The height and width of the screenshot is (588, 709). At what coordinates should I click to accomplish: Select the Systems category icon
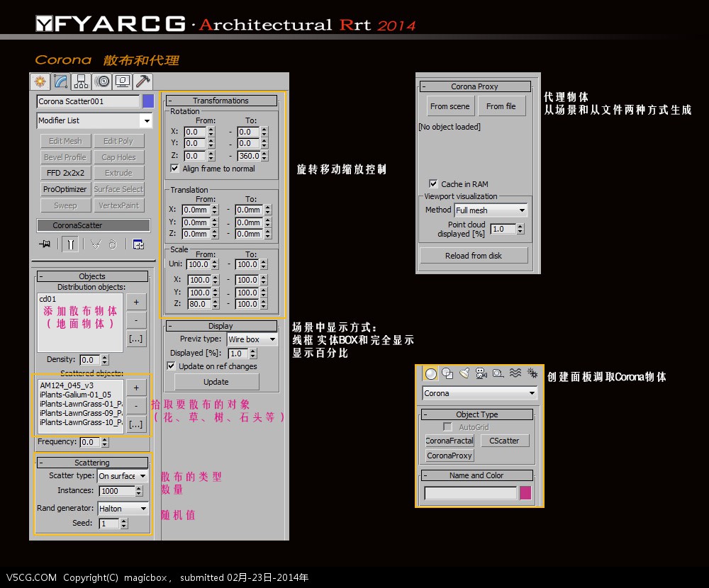coord(532,373)
